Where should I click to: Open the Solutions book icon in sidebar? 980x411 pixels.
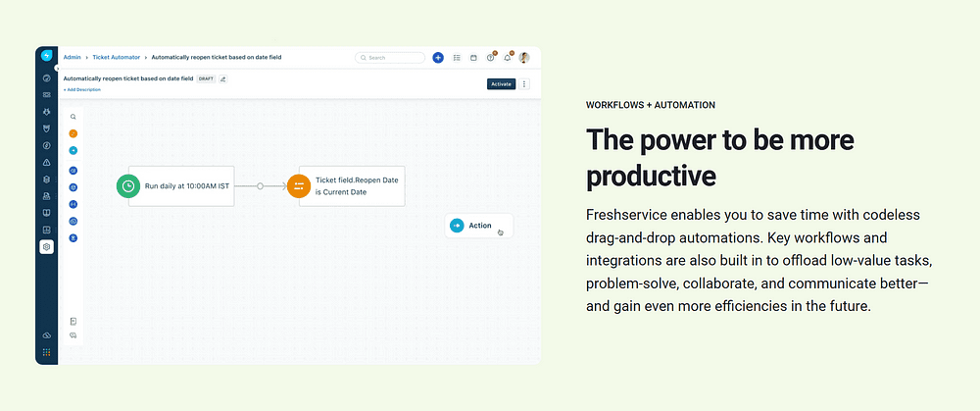[46, 213]
